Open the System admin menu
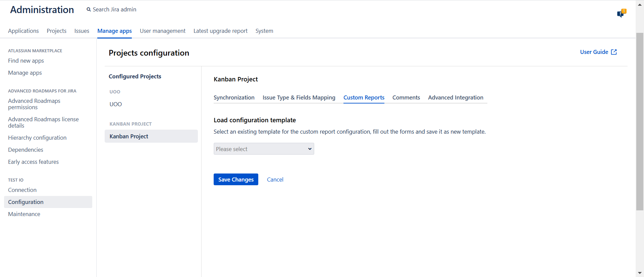Viewport: 644px width, 277px height. coord(264,31)
